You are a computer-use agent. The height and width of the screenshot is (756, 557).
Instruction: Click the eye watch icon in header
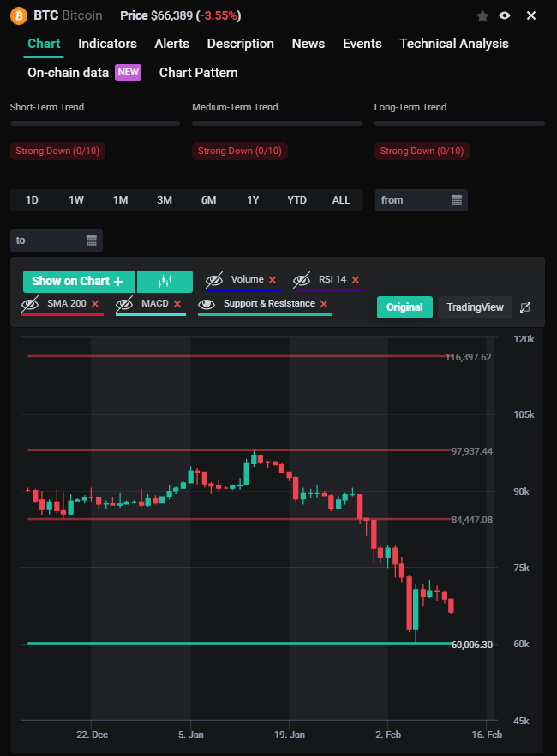(x=505, y=16)
